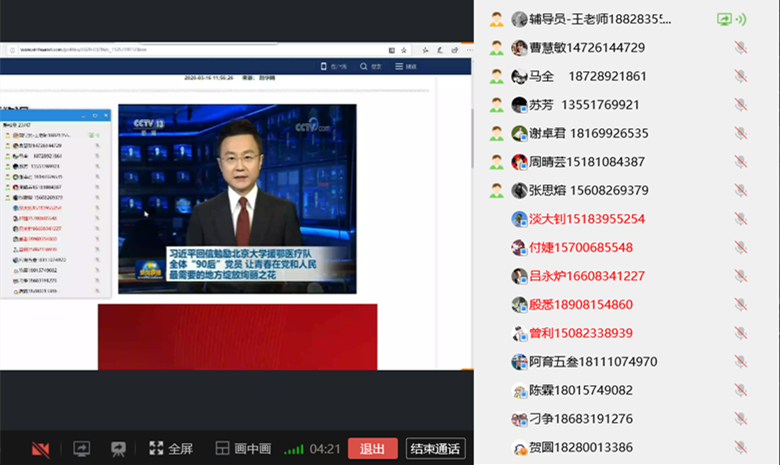780x465 pixels.
Task: Click the muted mic icon beside 谢卓君
Action: (x=740, y=133)
